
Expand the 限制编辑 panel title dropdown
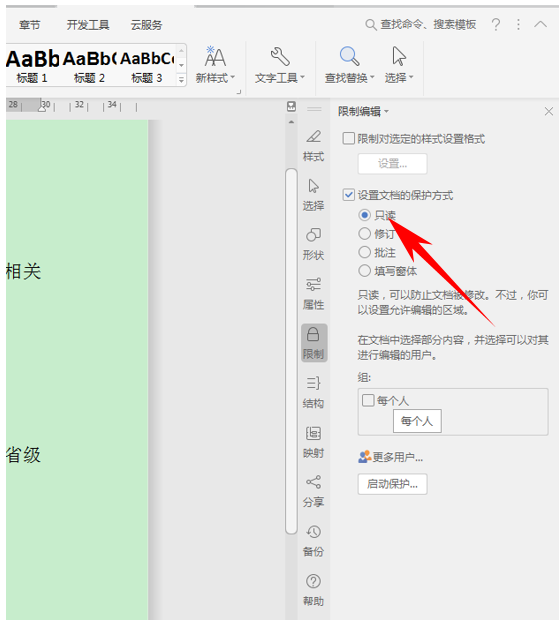[363, 111]
